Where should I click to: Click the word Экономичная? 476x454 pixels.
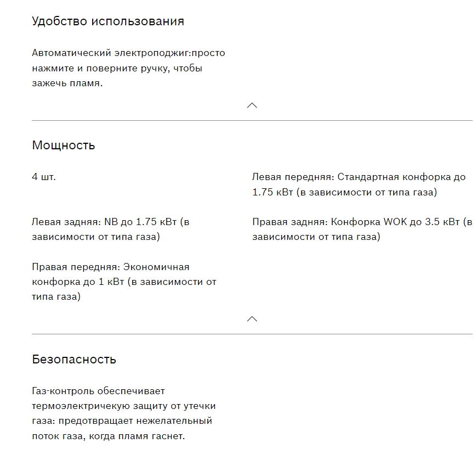tap(156, 267)
